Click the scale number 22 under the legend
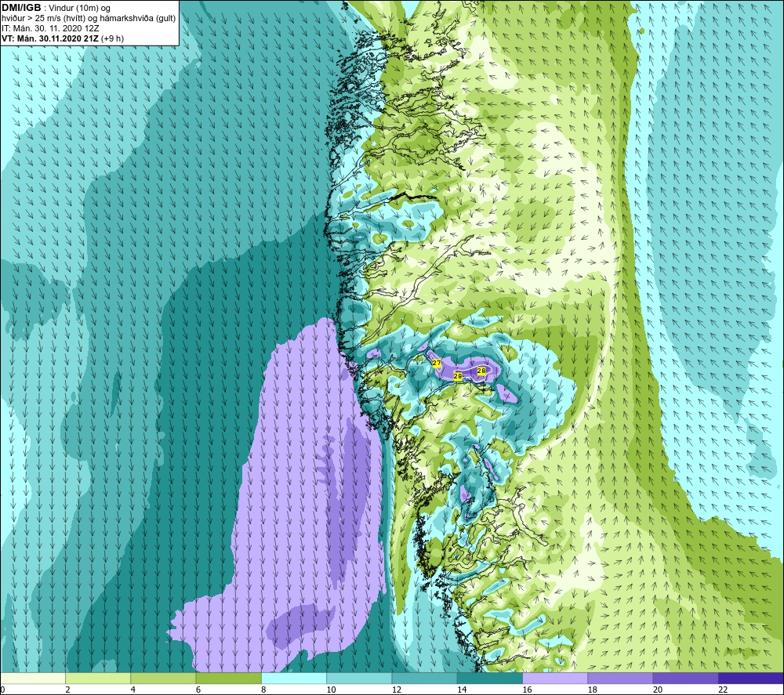This screenshot has width=784, height=695. tap(723, 690)
